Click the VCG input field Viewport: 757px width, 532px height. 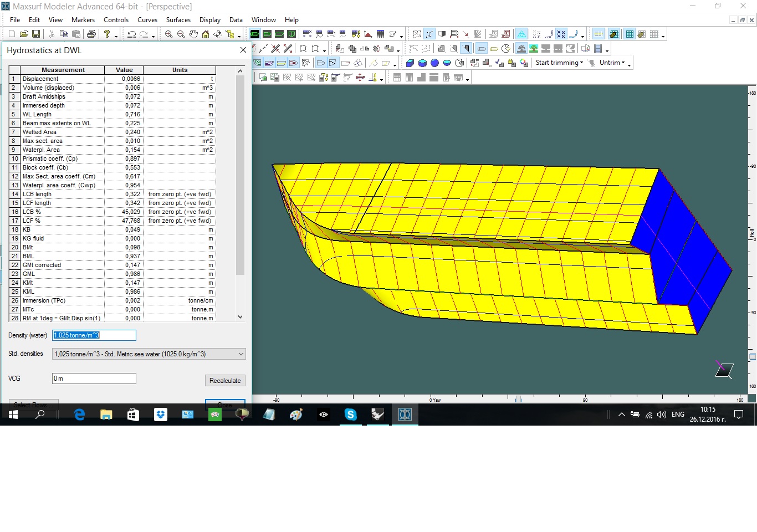94,378
